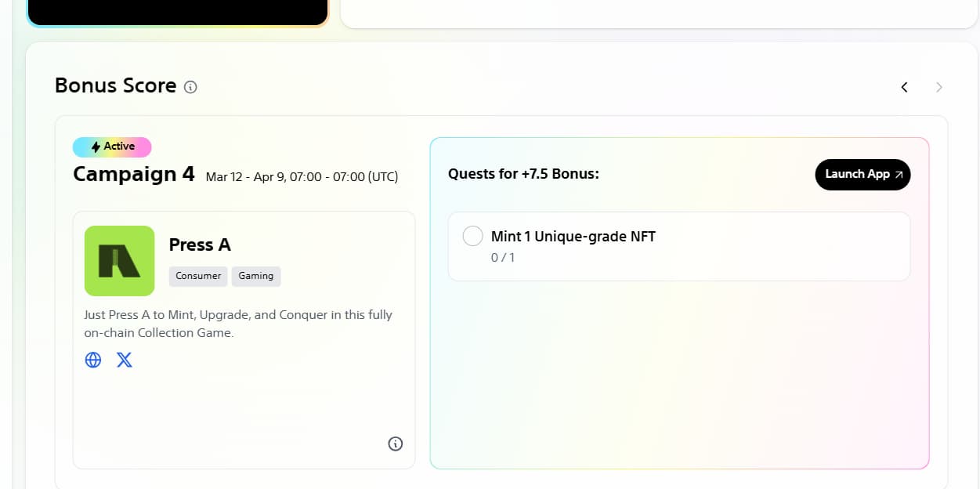The width and height of the screenshot is (980, 489).
Task: Click the Bonus Score section title
Action: (x=115, y=85)
